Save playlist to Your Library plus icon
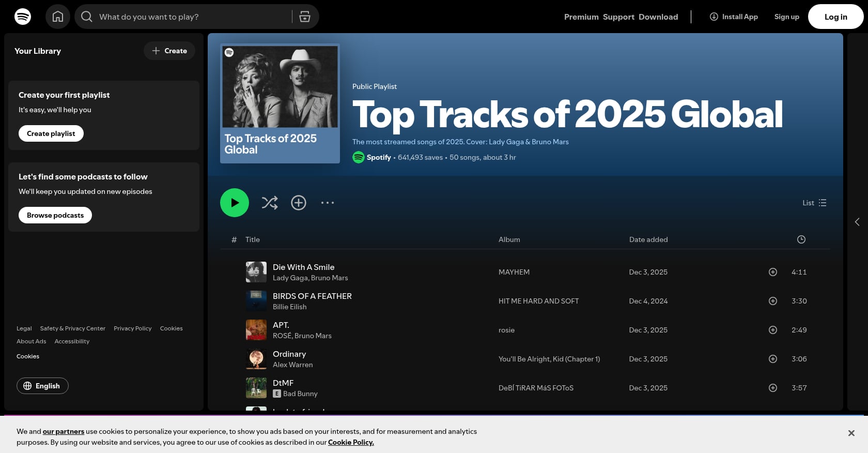 pos(299,203)
